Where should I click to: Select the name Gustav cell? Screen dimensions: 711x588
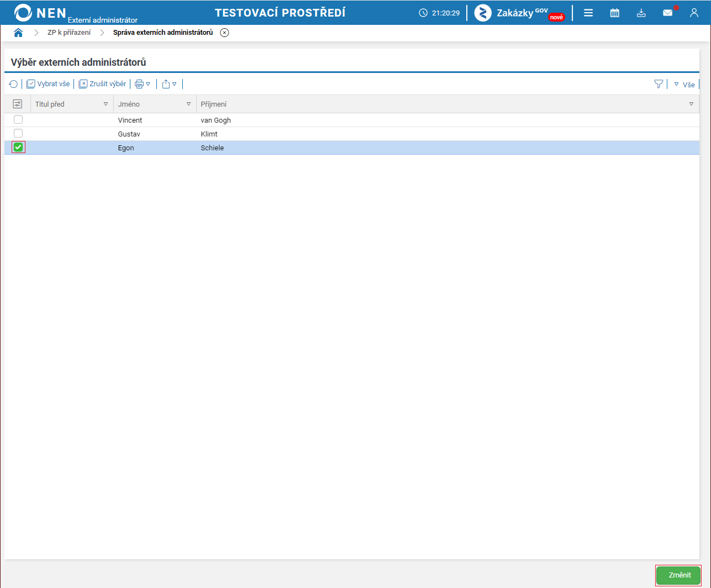pos(129,134)
